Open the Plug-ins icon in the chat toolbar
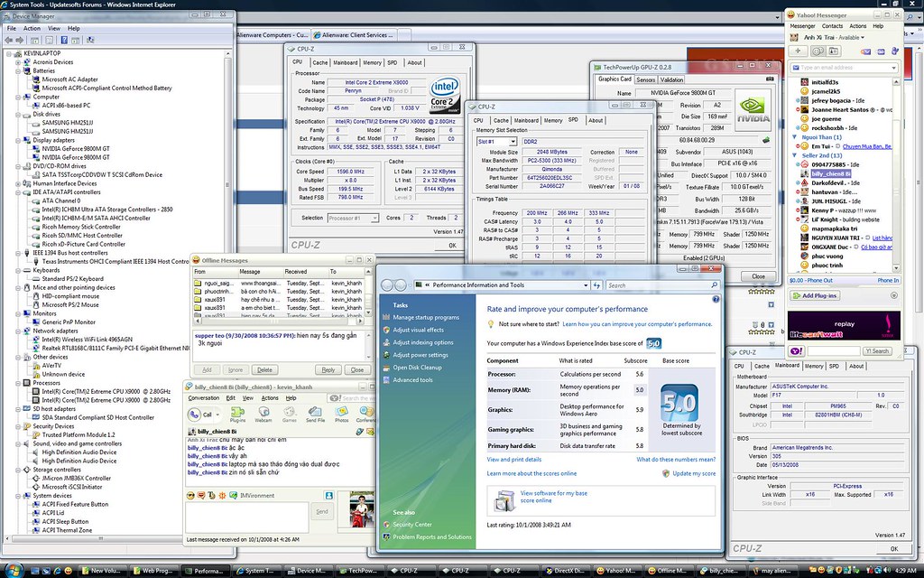 coord(237,414)
